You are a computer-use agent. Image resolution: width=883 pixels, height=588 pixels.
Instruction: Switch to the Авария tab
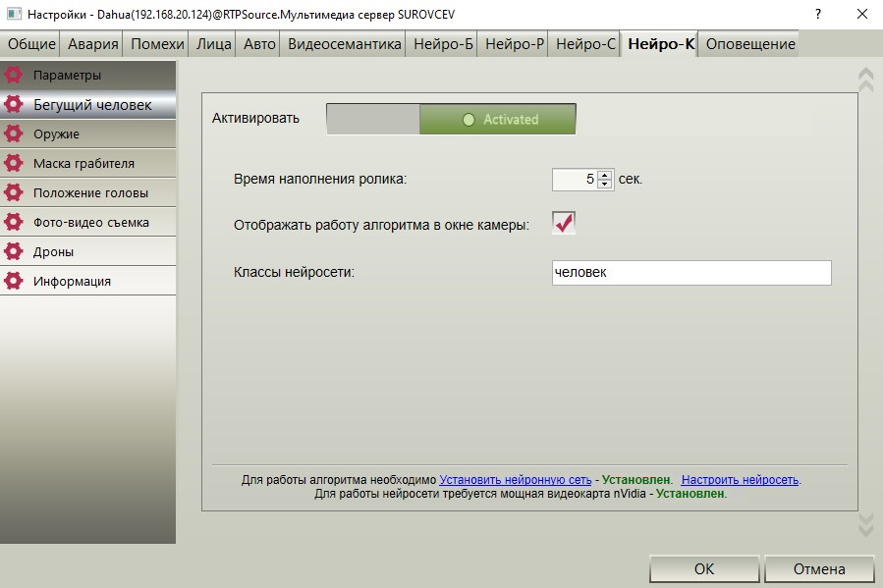(93, 44)
